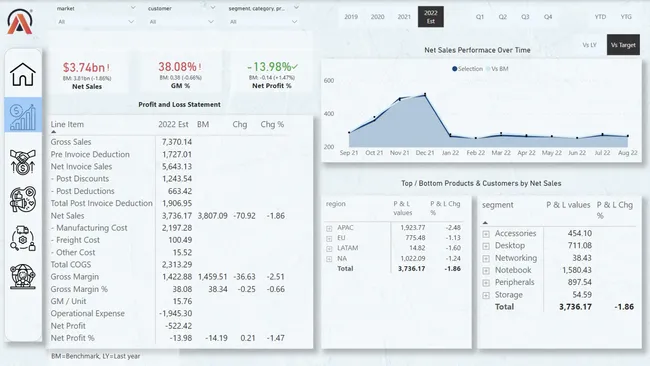The image size is (650, 366).
Task: Expand the LATAM region row
Action: tap(329, 249)
